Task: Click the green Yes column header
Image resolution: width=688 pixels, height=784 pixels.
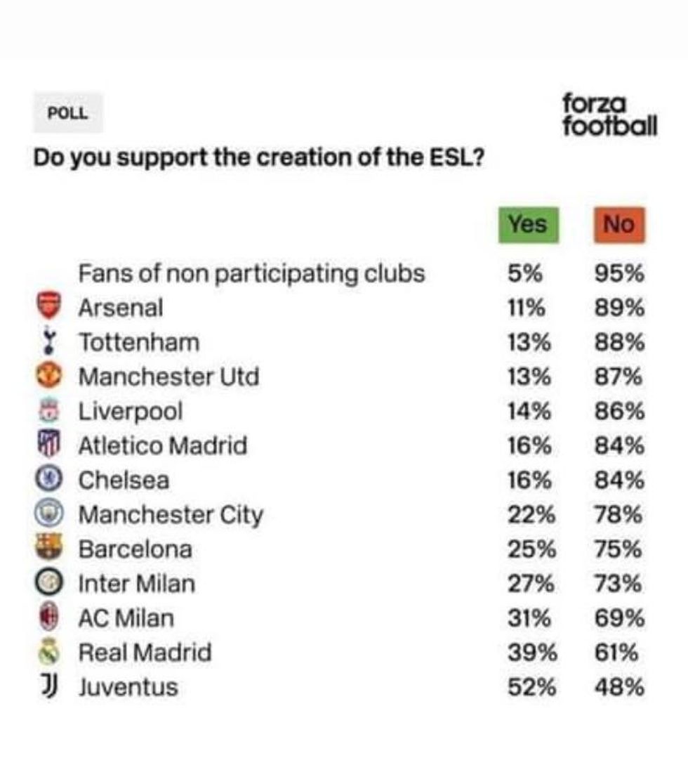Action: coord(528,225)
